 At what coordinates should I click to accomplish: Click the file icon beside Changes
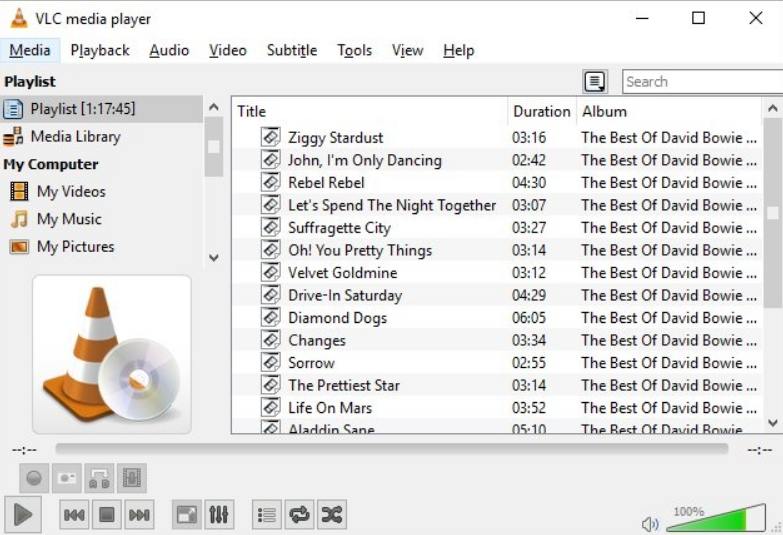pos(270,339)
